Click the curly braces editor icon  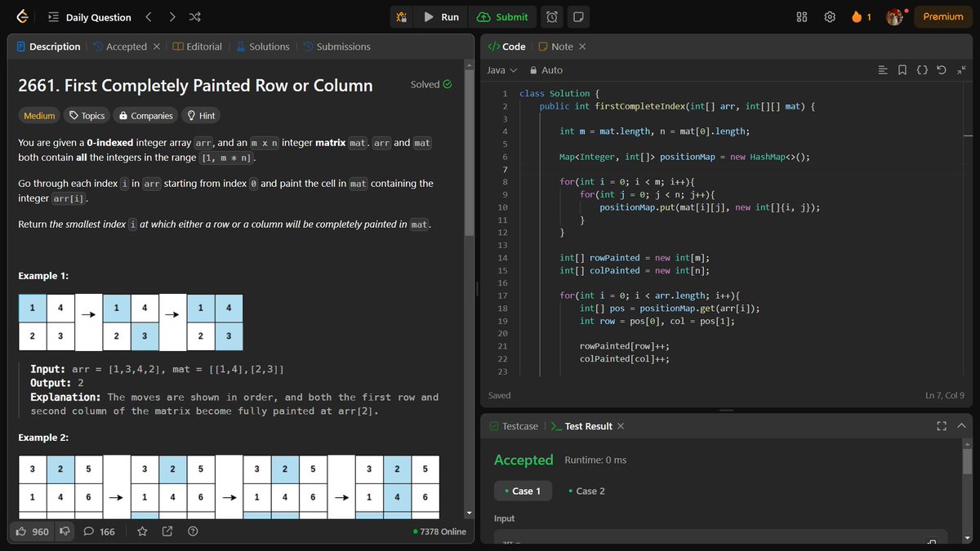point(922,70)
